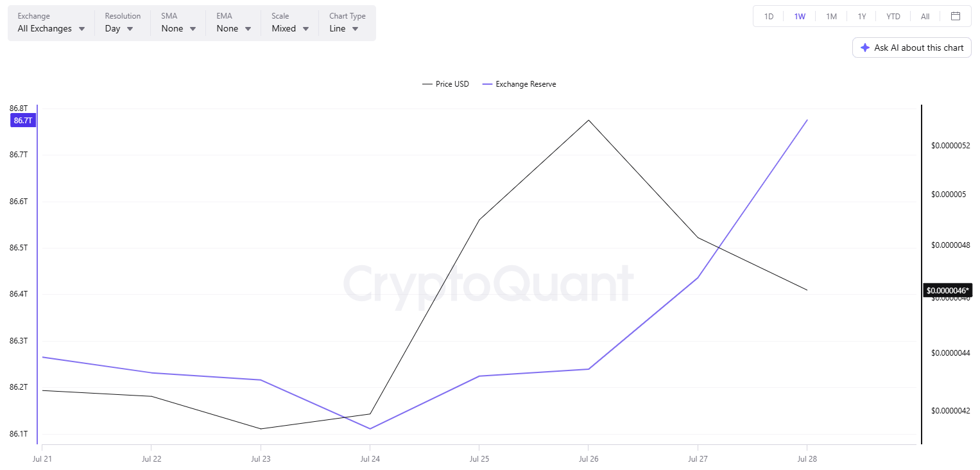This screenshot has width=980, height=470.
Task: Click the 86.7T reserve axis marker
Action: 23,120
